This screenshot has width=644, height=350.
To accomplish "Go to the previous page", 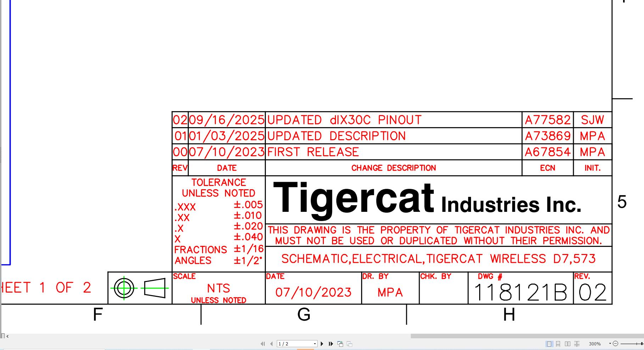I will pos(271,344).
